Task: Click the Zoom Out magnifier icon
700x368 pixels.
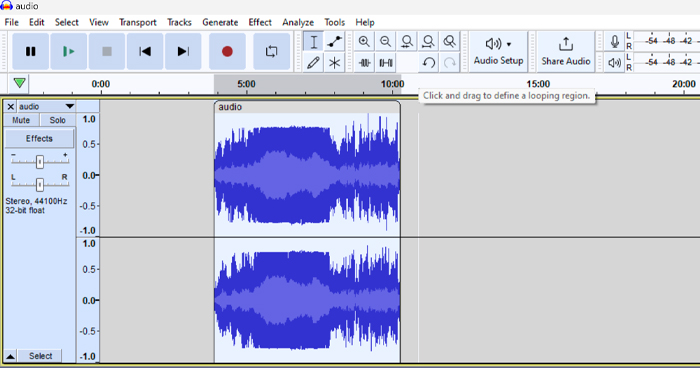Action: click(x=385, y=42)
